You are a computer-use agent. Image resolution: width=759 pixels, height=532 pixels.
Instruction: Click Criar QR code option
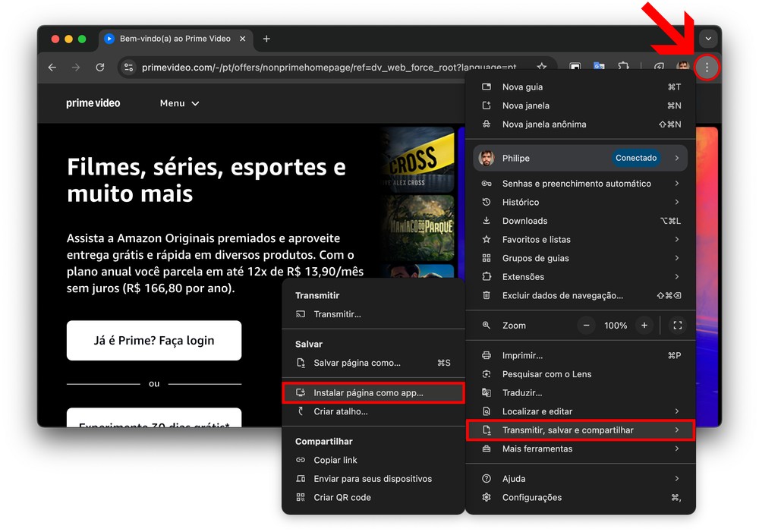point(373,497)
